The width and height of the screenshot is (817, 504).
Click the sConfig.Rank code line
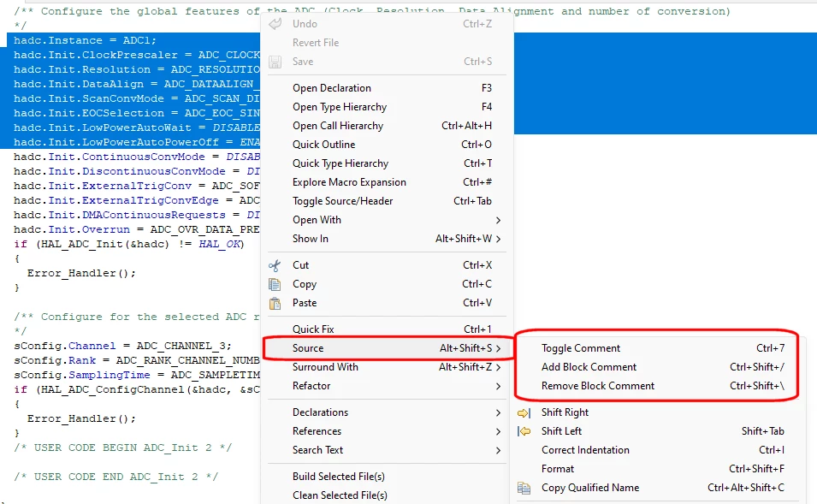click(137, 360)
